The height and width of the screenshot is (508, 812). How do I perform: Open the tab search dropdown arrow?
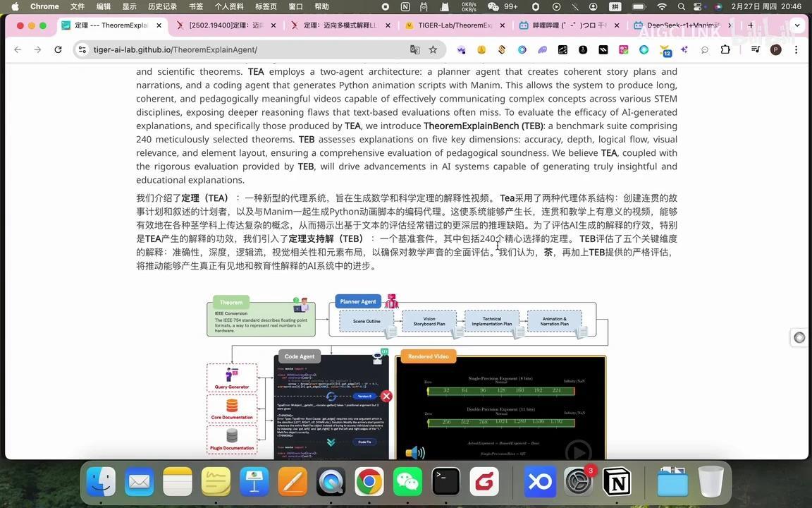coord(797,25)
